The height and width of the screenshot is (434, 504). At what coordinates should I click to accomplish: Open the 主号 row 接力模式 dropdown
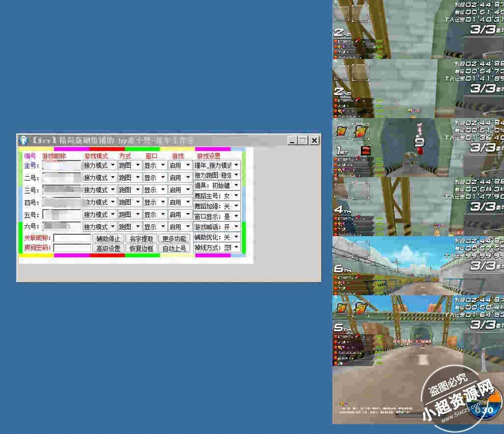coord(113,165)
